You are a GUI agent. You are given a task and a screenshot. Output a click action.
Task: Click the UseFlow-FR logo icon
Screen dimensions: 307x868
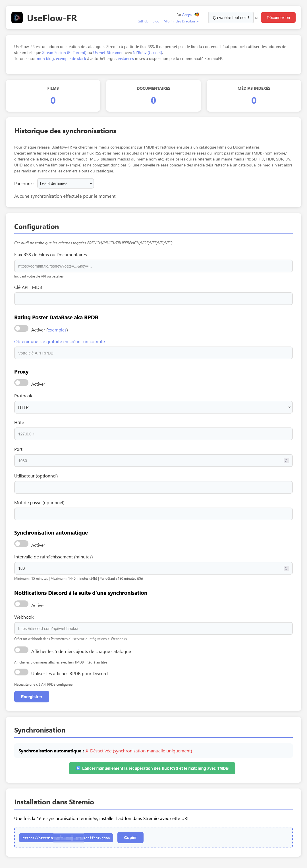pos(17,17)
